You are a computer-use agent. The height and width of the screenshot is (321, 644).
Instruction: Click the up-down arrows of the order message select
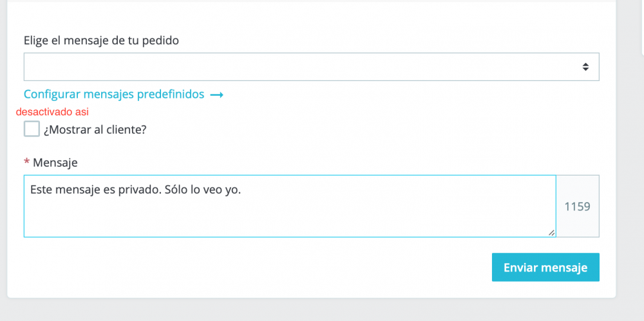point(585,67)
